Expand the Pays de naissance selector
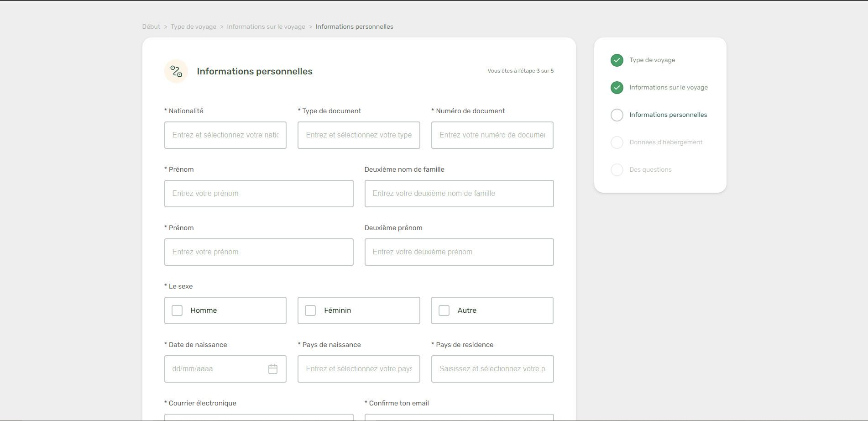868x421 pixels. [359, 369]
